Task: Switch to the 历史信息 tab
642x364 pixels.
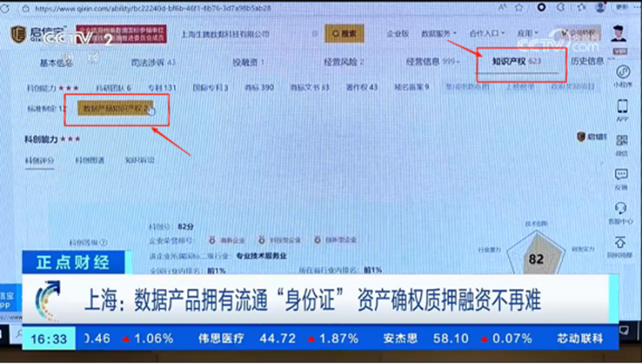Action: [587, 61]
